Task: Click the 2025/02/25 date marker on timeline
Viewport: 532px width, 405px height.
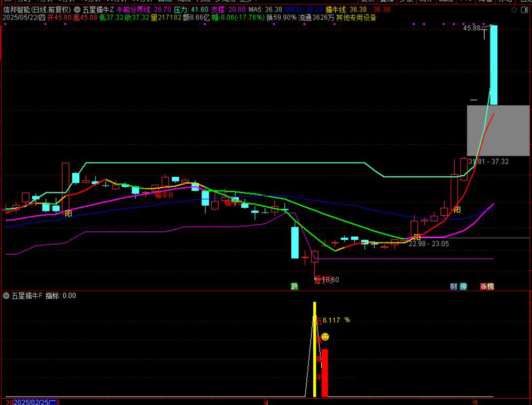Action: (x=35, y=402)
